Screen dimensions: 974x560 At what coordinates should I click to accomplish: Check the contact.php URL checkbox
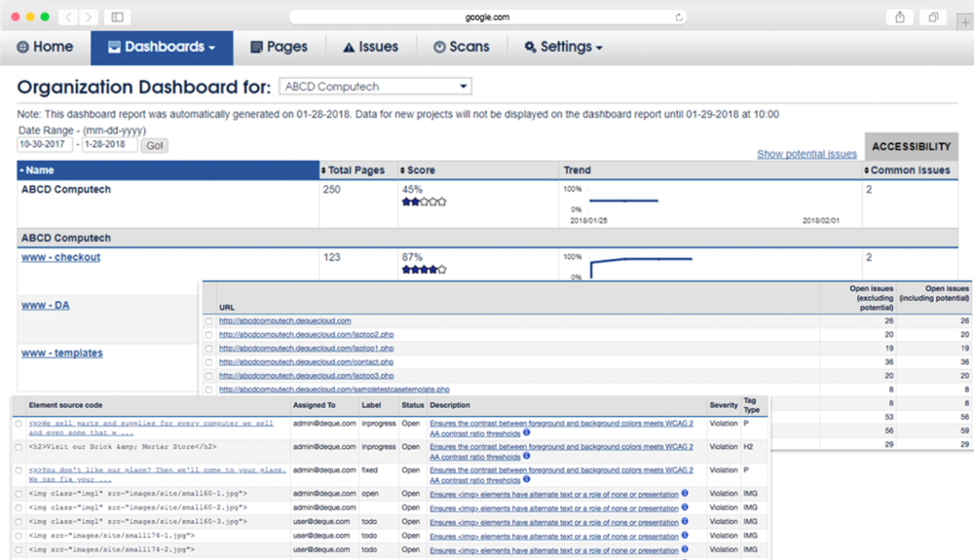208,362
